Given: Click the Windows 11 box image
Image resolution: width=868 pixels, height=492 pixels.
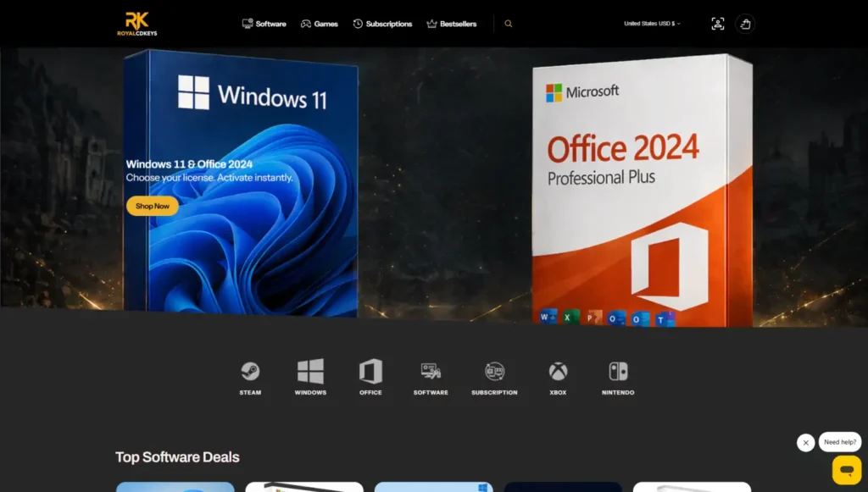Looking at the screenshot, I should [x=241, y=184].
